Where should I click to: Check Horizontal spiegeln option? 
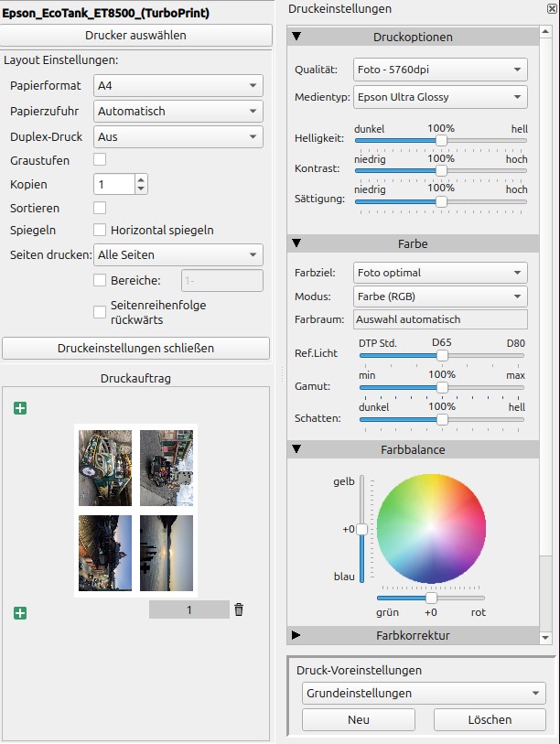[x=100, y=230]
